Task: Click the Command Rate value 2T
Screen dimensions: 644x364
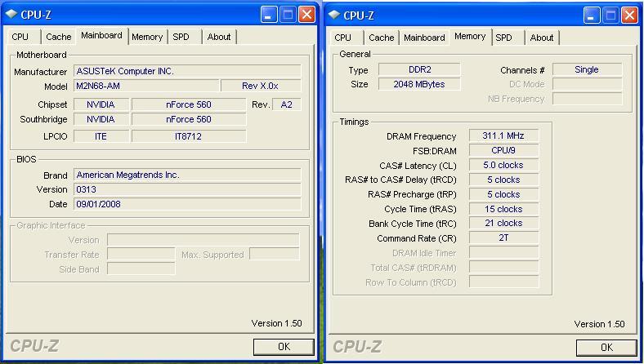Action: [503, 238]
